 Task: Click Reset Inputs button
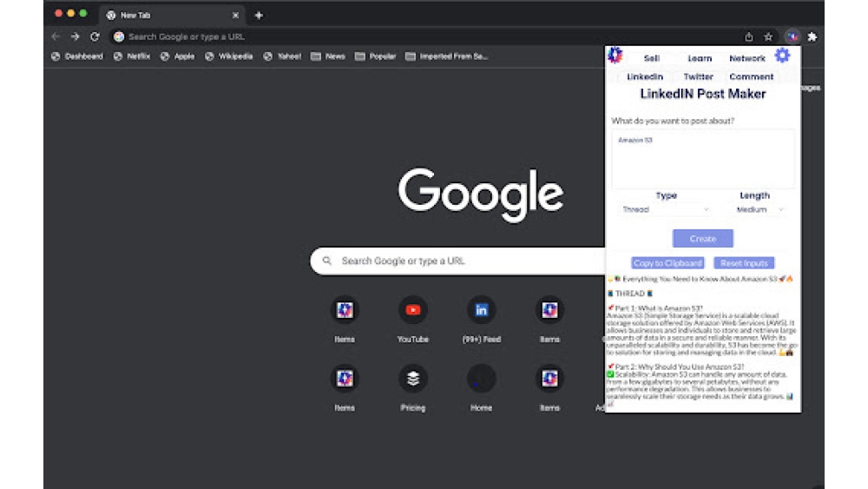tap(744, 263)
